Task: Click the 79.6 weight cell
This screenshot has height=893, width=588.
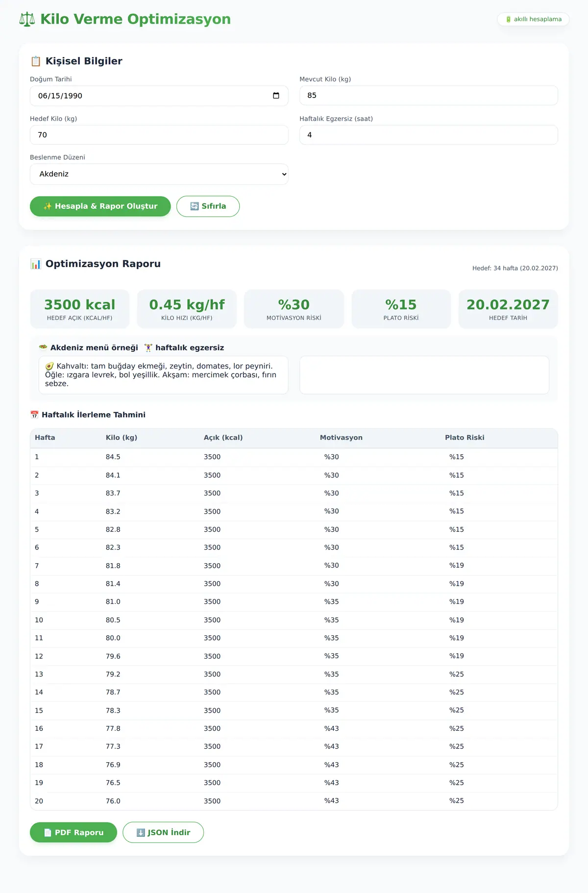Action: pyautogui.click(x=113, y=656)
